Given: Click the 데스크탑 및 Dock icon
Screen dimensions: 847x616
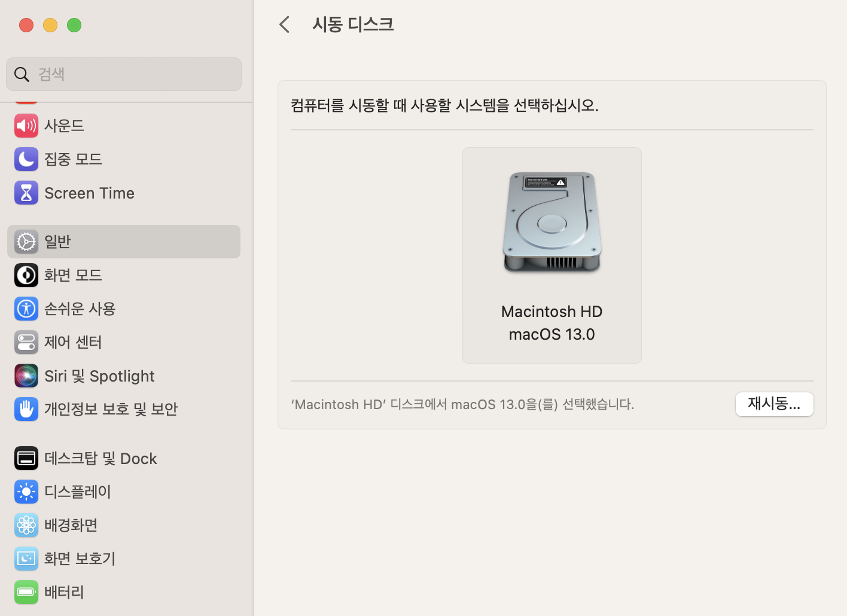Looking at the screenshot, I should 26,459.
